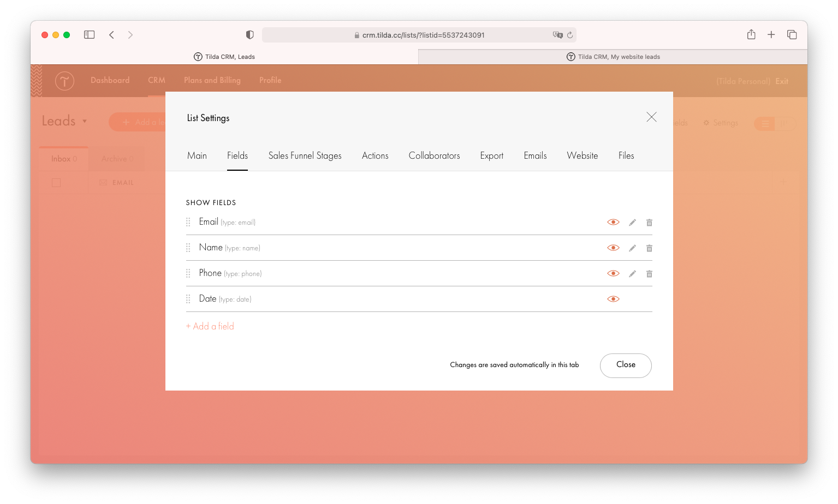This screenshot has height=504, width=838.
Task: Open the Settings gear above the leads table
Action: click(x=708, y=123)
